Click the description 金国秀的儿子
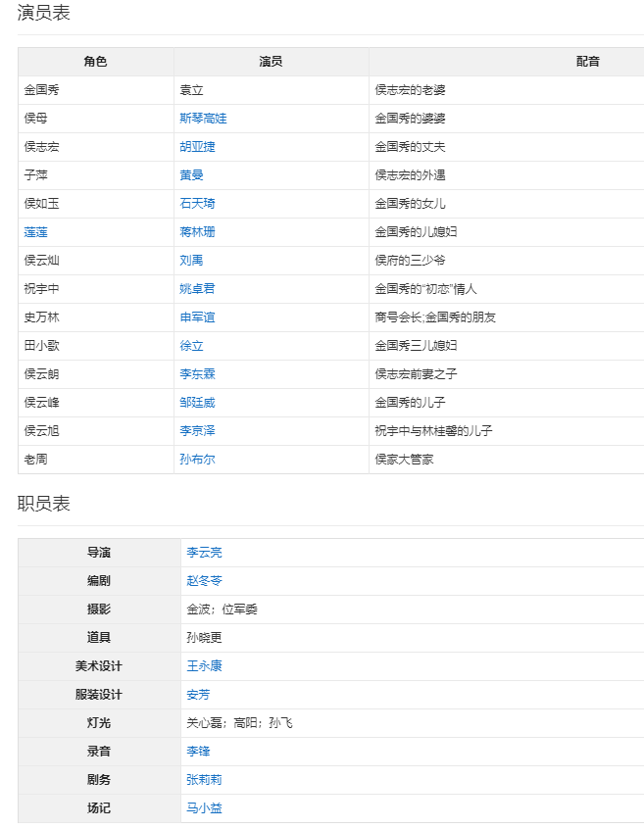This screenshot has height=829, width=644. [x=410, y=403]
